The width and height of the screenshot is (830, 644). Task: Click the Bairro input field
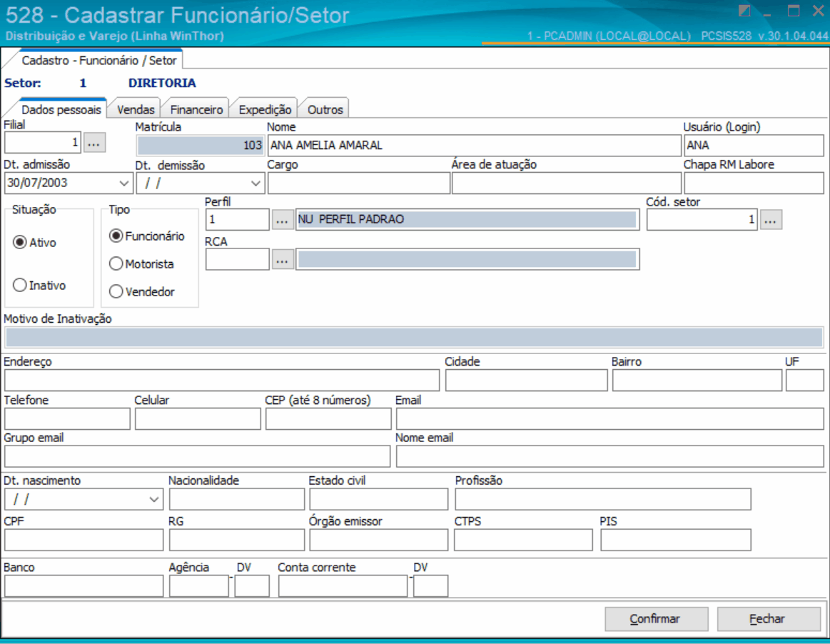[x=697, y=381]
